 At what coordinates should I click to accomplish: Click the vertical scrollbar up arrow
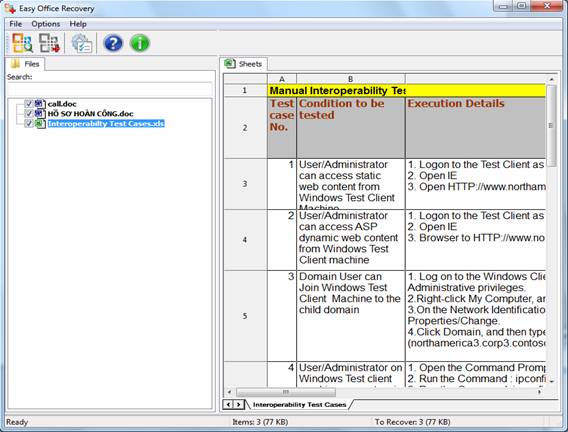point(551,79)
